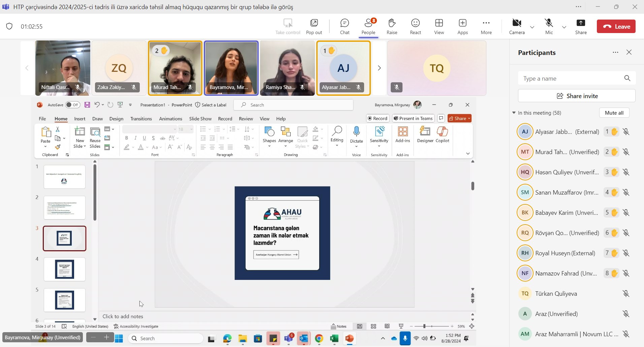Share your screen via Share icon
This screenshot has width=644, height=347.
point(581,26)
